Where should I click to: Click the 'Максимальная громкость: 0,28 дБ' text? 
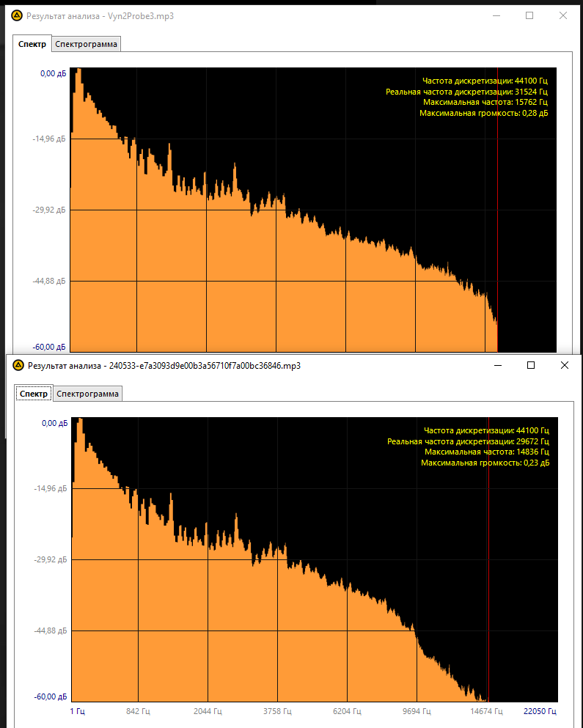coord(483,114)
